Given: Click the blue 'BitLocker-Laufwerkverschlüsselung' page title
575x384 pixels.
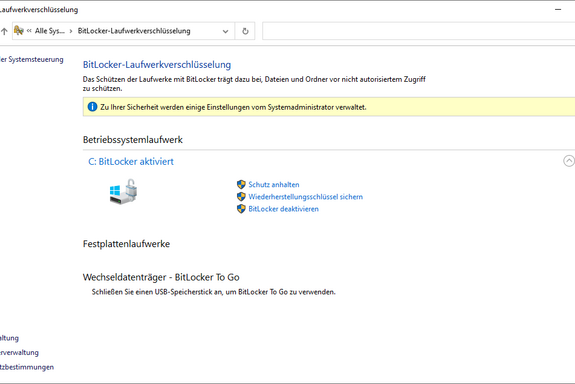Looking at the screenshot, I should [157, 65].
